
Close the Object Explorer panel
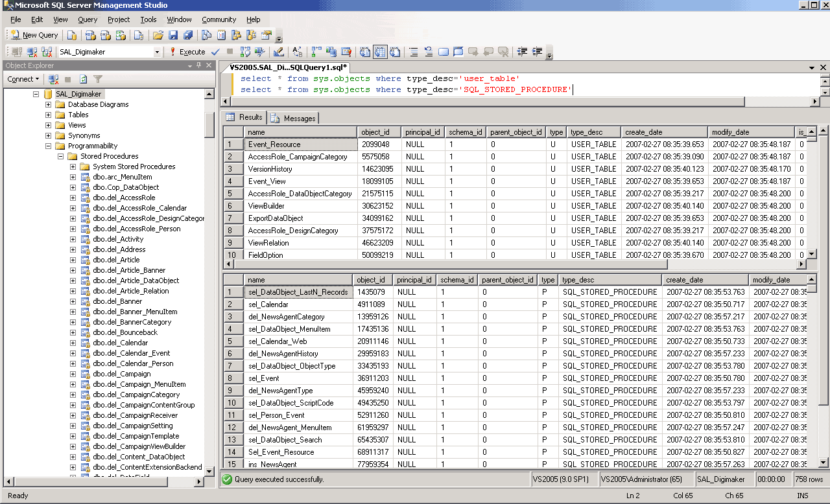click(x=209, y=65)
